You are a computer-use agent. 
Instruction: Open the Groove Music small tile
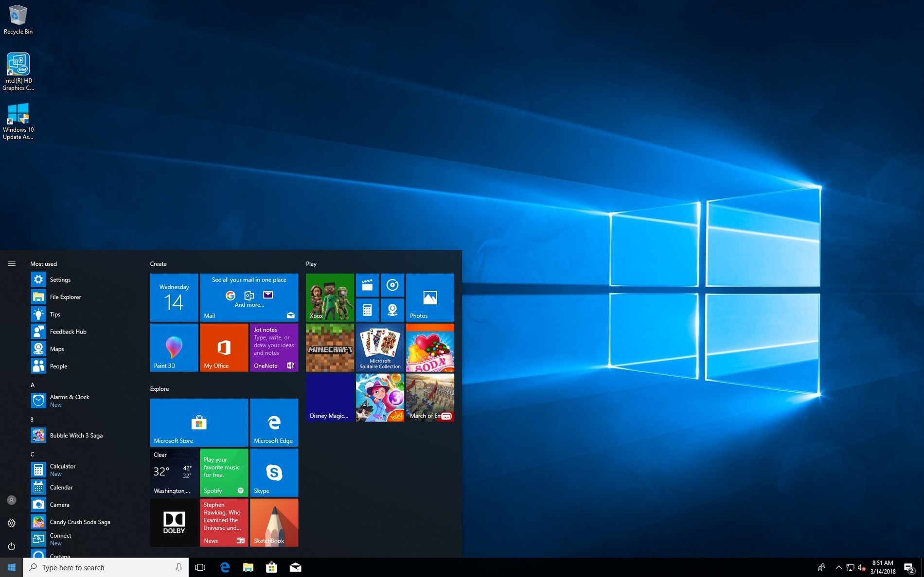coord(392,285)
